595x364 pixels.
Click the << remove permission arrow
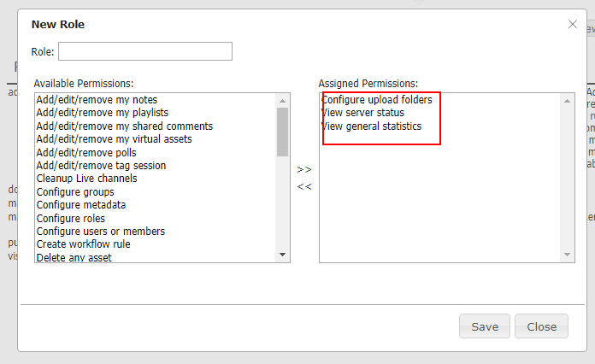point(304,186)
